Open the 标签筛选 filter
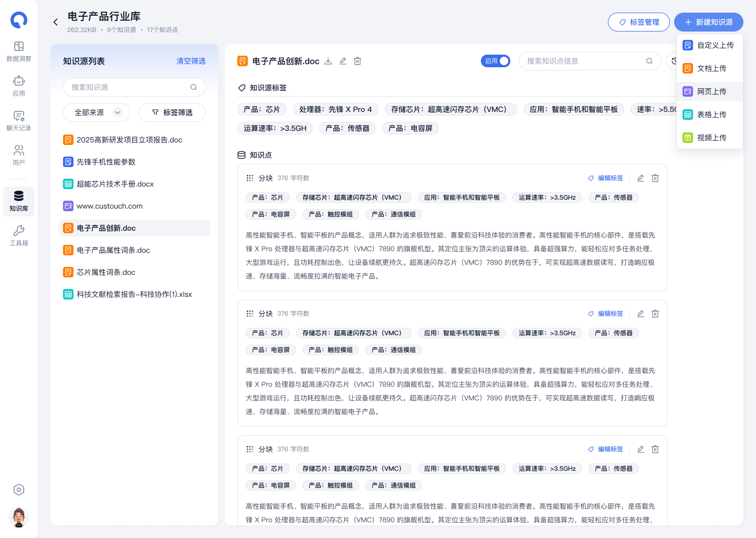Screen dimensions: 756x538 [x=172, y=112]
